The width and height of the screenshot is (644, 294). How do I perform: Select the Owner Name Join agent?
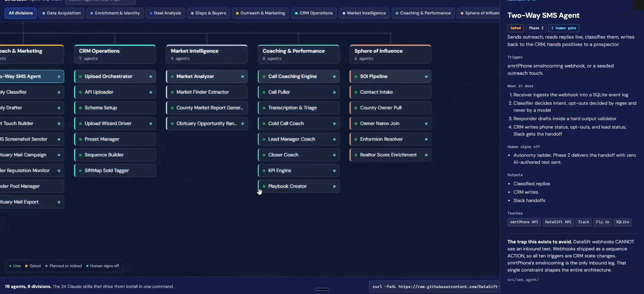(390, 124)
